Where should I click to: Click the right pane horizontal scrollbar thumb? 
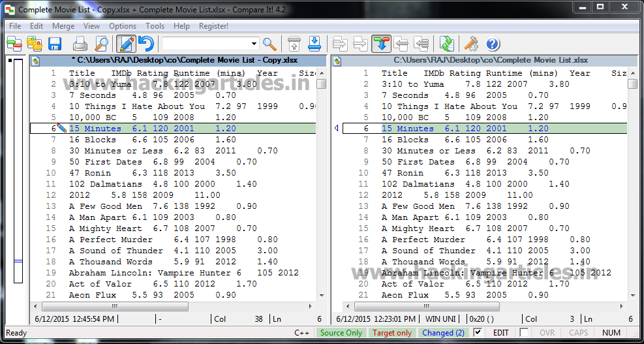point(427,307)
